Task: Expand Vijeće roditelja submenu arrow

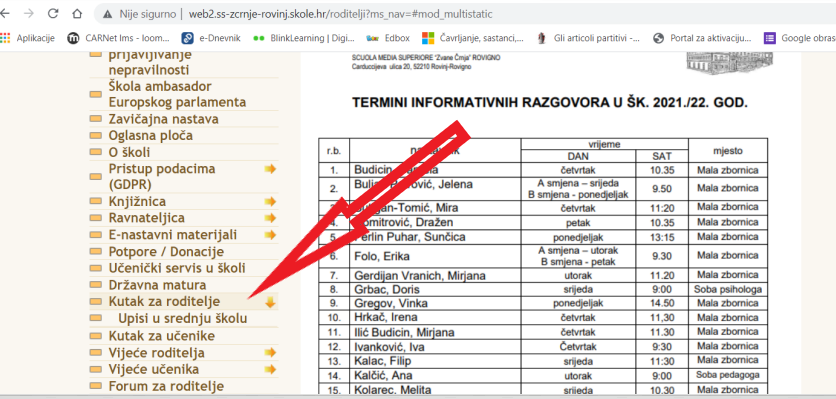Action: click(x=270, y=353)
